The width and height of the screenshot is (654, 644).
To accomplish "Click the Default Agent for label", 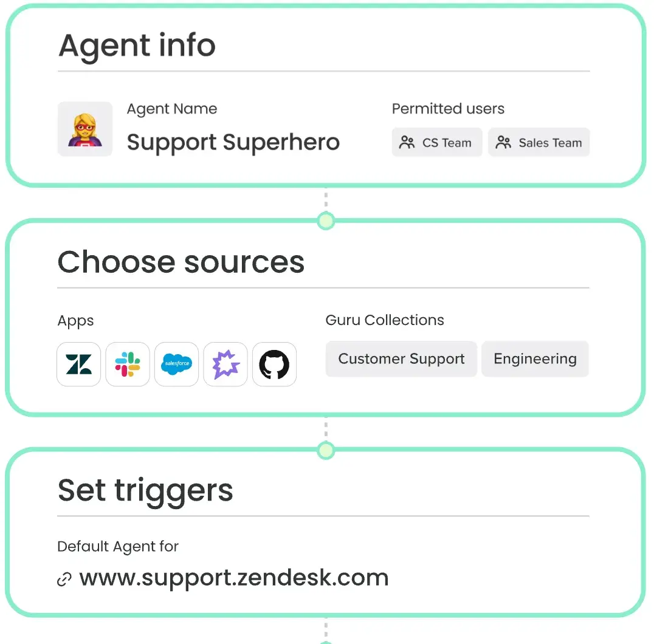I will [x=117, y=546].
